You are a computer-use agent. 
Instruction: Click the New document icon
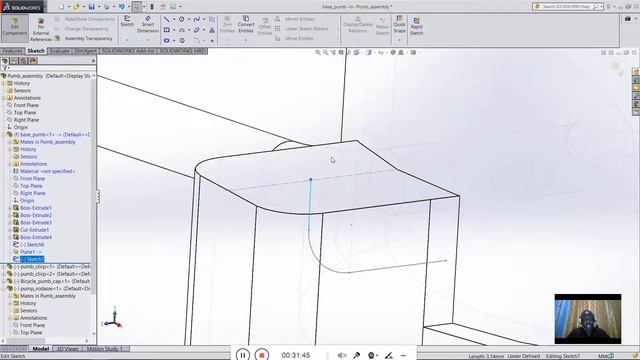(61, 7)
